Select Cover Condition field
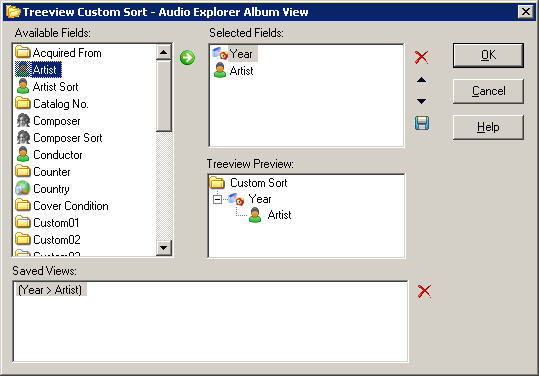 (71, 206)
